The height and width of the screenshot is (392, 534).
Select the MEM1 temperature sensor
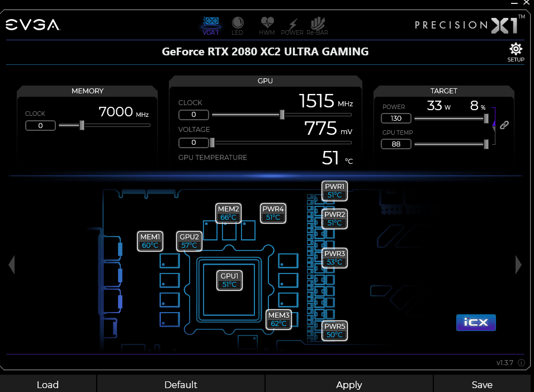tap(150, 241)
